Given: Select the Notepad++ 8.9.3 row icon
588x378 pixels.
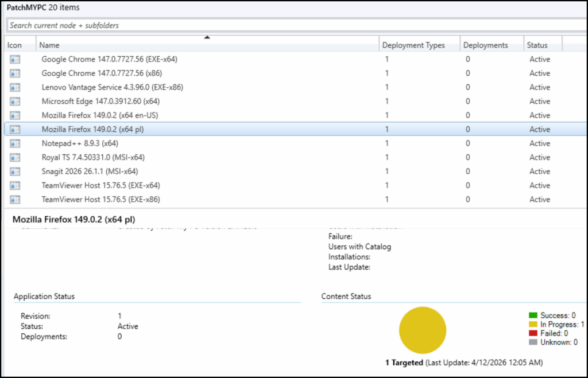Looking at the screenshot, I should point(15,143).
